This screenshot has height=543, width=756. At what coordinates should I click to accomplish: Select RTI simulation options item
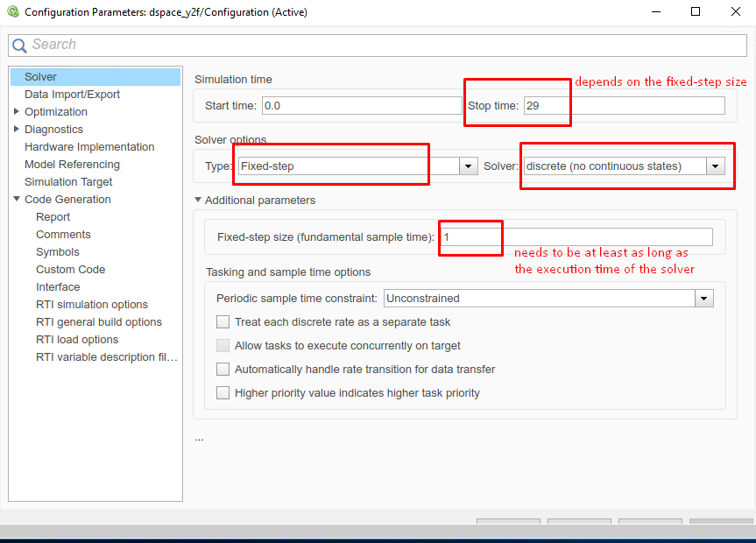coord(92,305)
